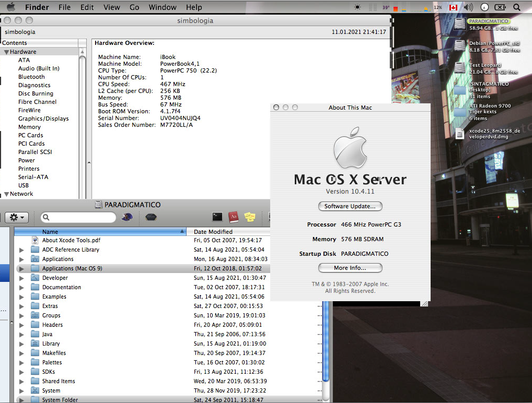The image size is (532, 403).
Task: Click the System Profiler contents scrollbar
Action: click(x=82, y=123)
